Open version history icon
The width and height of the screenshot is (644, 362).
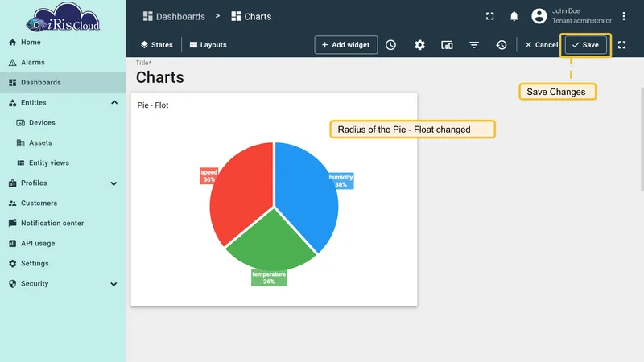pyautogui.click(x=501, y=45)
